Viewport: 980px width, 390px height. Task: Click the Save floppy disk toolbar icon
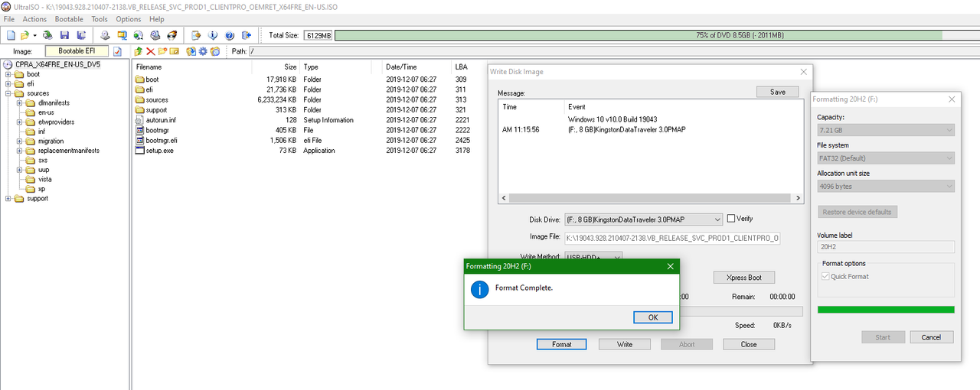(x=64, y=35)
